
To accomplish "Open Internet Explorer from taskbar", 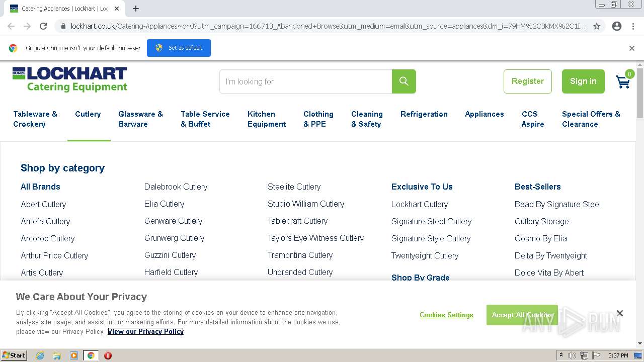I will (40, 355).
